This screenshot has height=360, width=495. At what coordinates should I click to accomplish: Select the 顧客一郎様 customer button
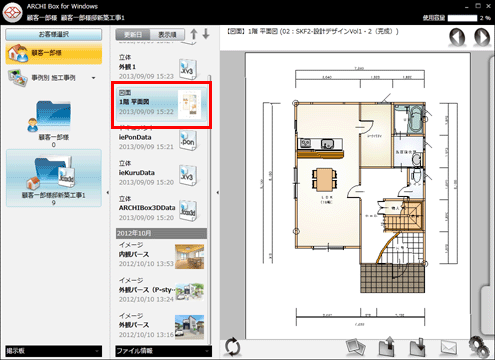(54, 53)
